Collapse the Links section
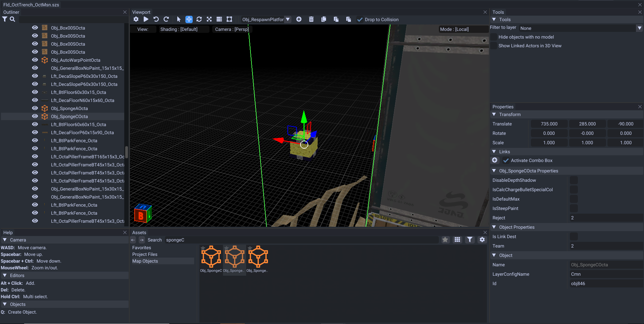 [494, 152]
